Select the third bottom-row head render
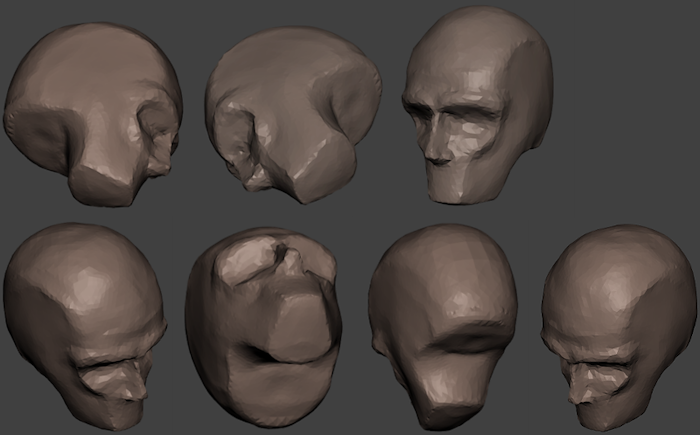The height and width of the screenshot is (435, 700). (442, 325)
